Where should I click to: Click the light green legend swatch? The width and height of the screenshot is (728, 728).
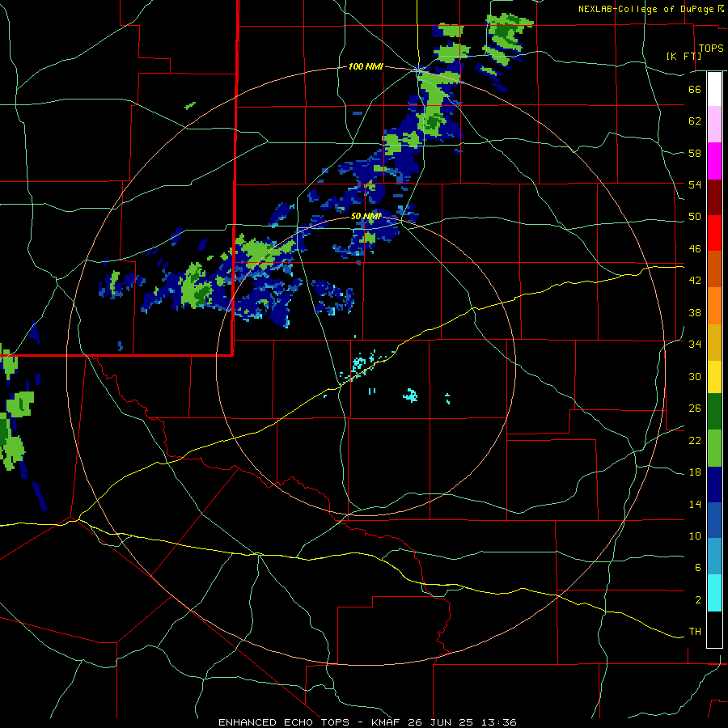(x=714, y=448)
